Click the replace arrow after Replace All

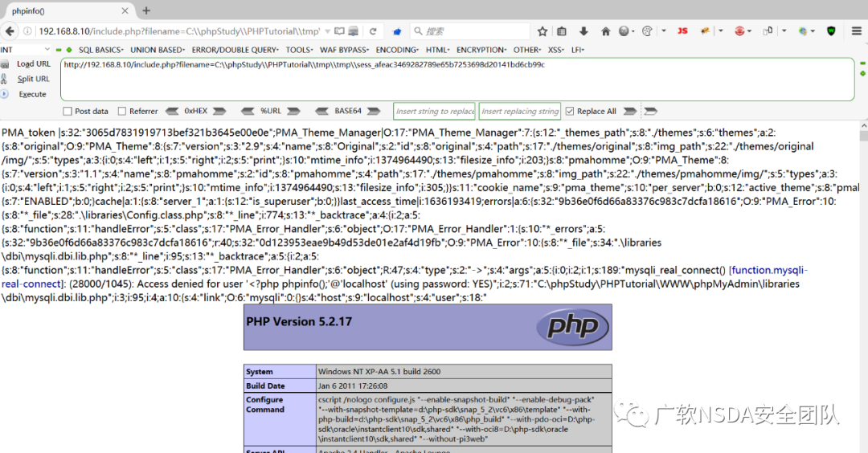coord(630,111)
